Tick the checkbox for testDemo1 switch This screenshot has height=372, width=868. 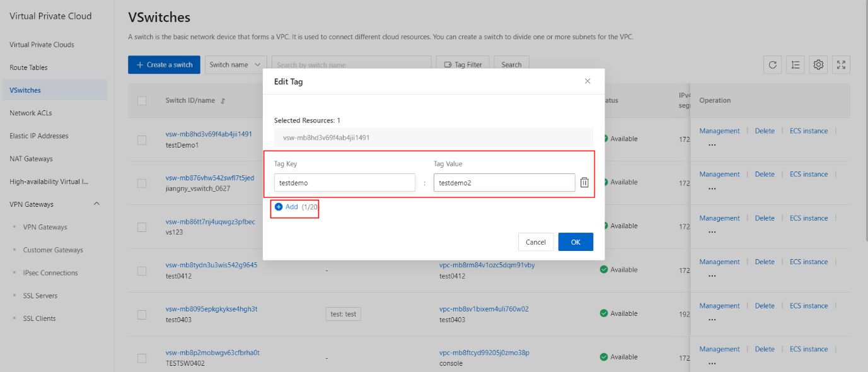142,140
